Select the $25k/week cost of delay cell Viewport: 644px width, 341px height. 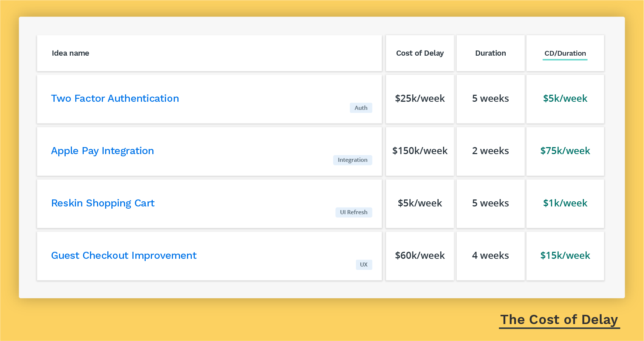pos(420,98)
